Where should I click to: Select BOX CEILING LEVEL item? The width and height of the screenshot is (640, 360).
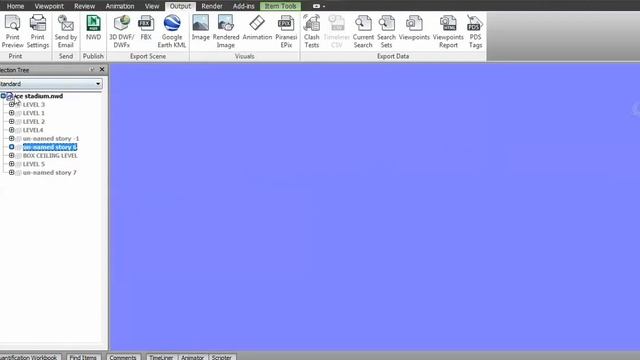click(50, 156)
